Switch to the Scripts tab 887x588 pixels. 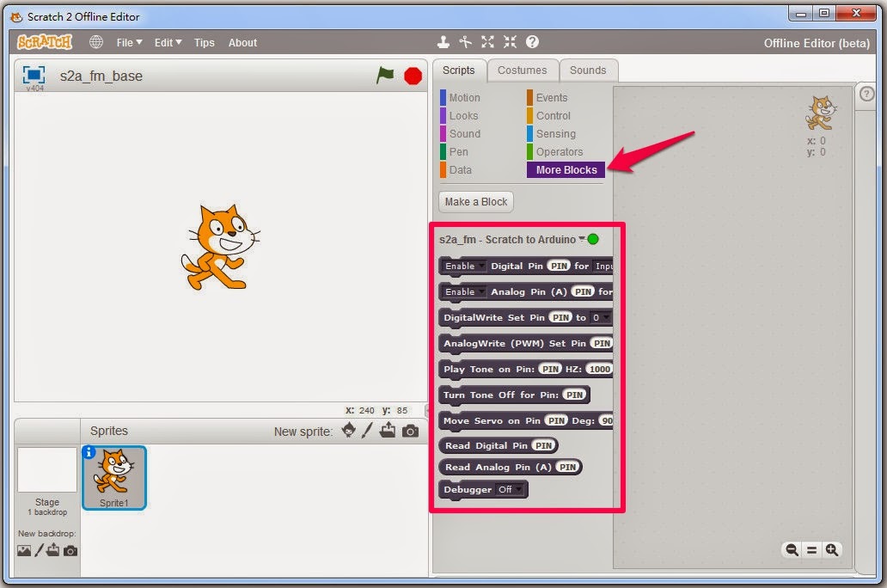point(459,70)
